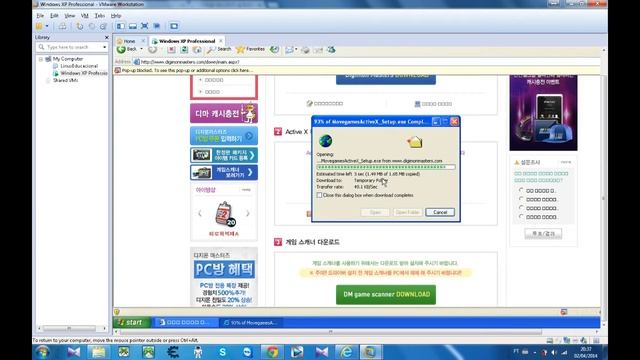Open Internet Explorer from the Windows 7 taskbar

[346, 352]
